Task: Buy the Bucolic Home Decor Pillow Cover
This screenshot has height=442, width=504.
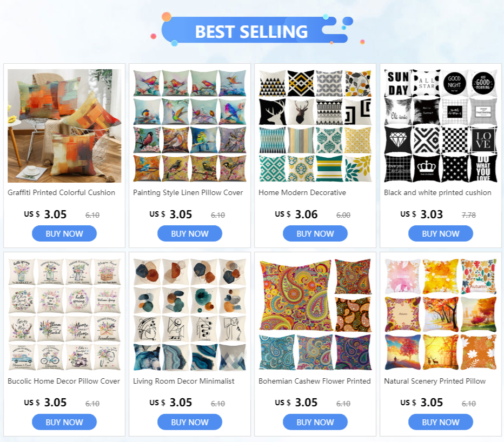Action: tap(64, 422)
